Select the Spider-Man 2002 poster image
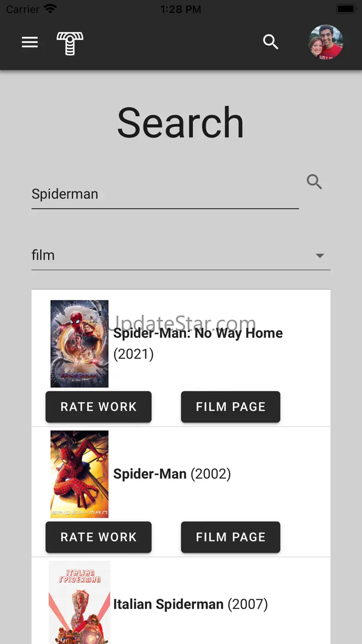362x644 pixels. pos(79,474)
